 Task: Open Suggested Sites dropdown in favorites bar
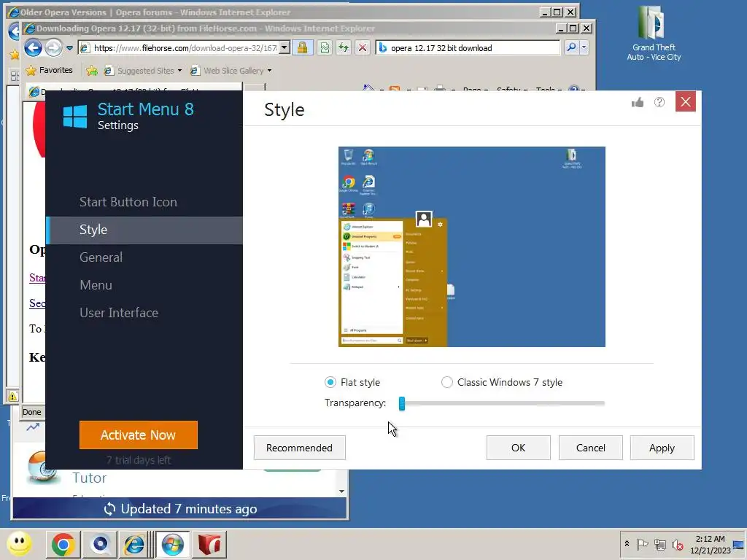[x=143, y=71]
